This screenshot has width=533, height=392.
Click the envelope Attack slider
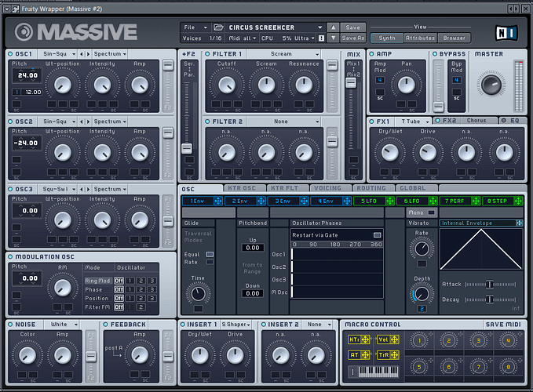pos(490,285)
